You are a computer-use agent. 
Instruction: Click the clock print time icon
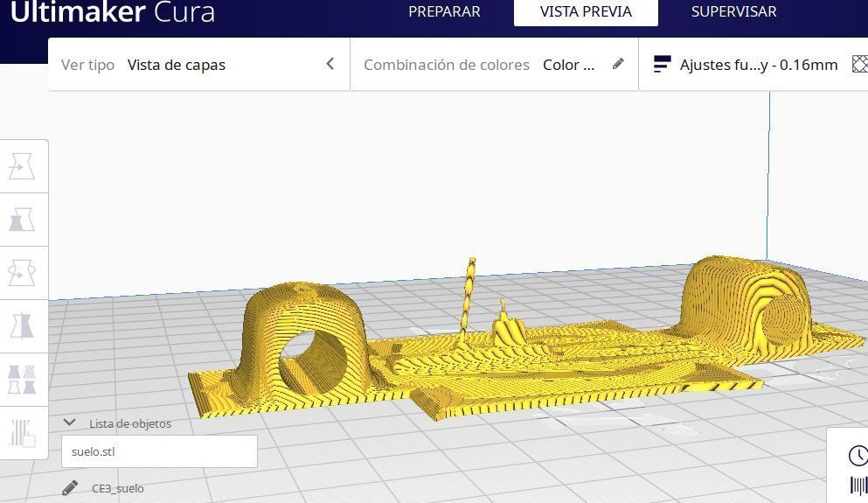(x=858, y=456)
